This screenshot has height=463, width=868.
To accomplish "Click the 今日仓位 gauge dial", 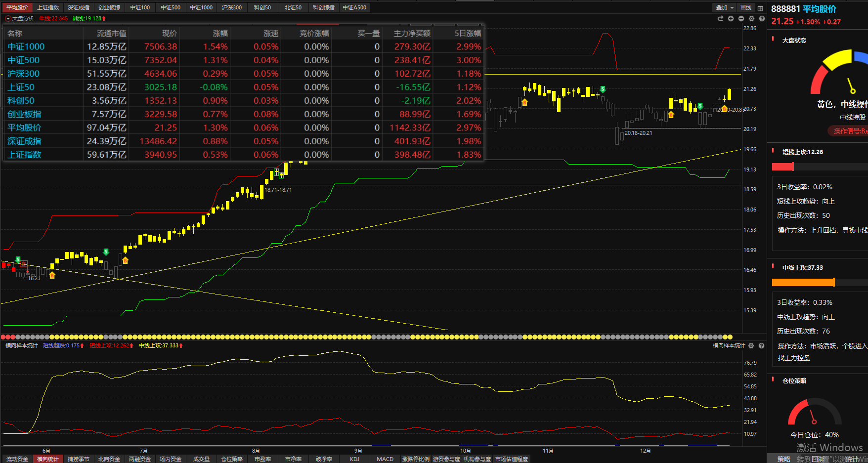I will [814, 414].
